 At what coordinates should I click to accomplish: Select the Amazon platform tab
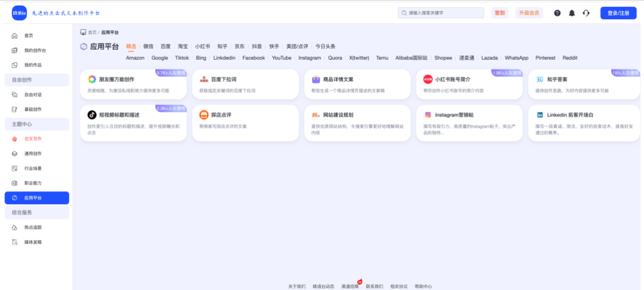[x=135, y=58]
